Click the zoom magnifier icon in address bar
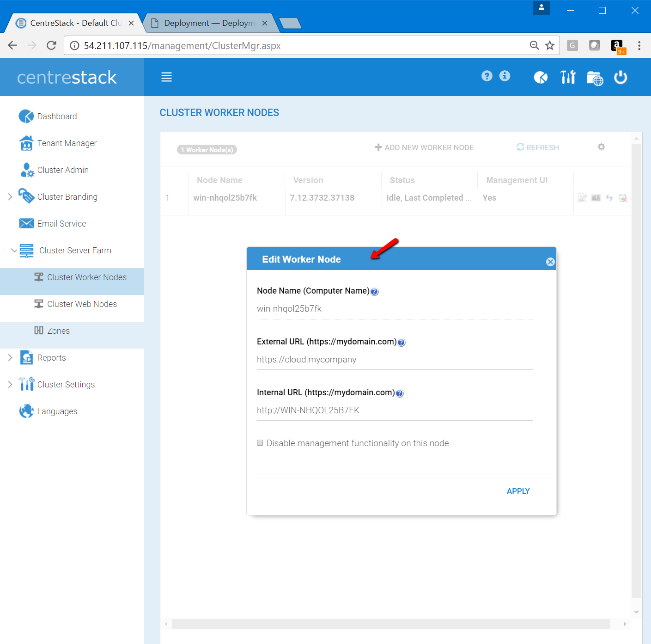The image size is (651, 644). 534,45
